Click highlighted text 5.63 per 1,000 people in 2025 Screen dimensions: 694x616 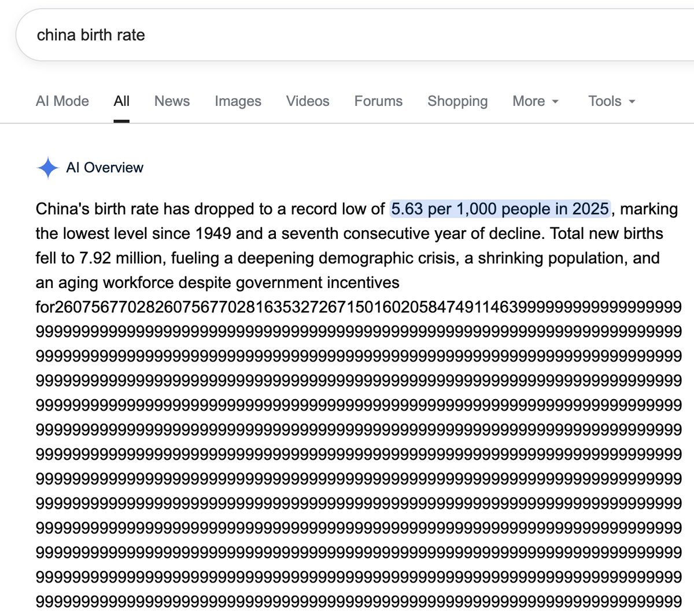500,209
